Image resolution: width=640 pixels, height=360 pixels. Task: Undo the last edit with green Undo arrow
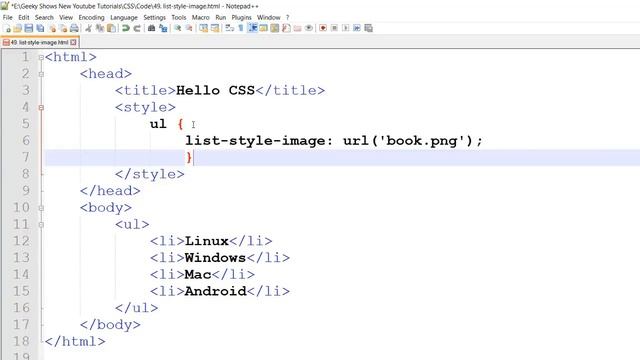(126, 28)
